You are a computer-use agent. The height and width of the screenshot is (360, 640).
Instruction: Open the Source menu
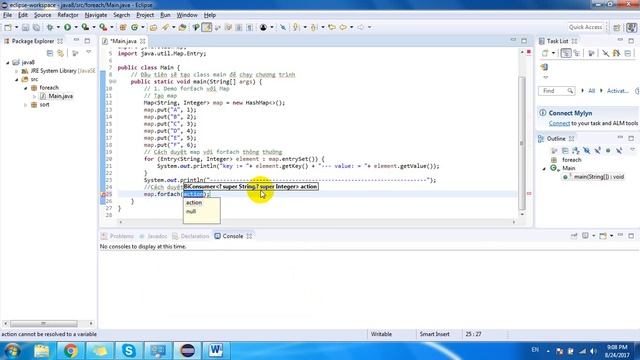coord(42,15)
